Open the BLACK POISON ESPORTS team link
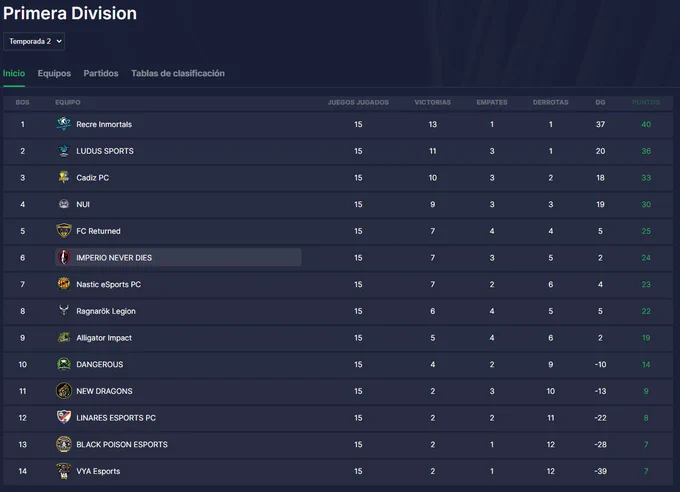The width and height of the screenshot is (680, 492). click(x=122, y=445)
